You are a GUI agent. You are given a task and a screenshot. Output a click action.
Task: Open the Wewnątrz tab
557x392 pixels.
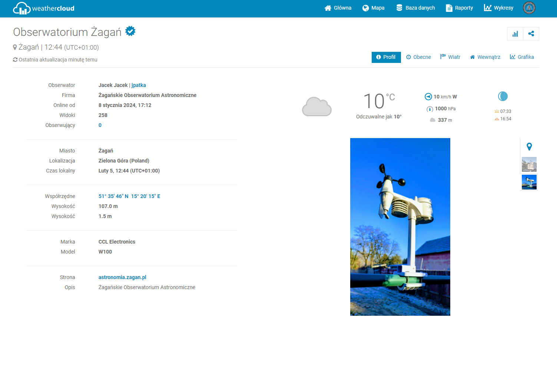(x=485, y=57)
